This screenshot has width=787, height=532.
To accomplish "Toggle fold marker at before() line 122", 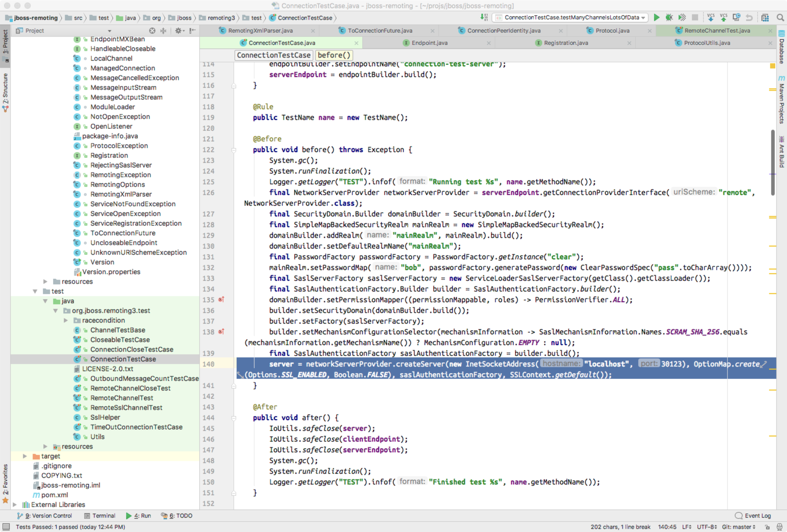I will (234, 150).
